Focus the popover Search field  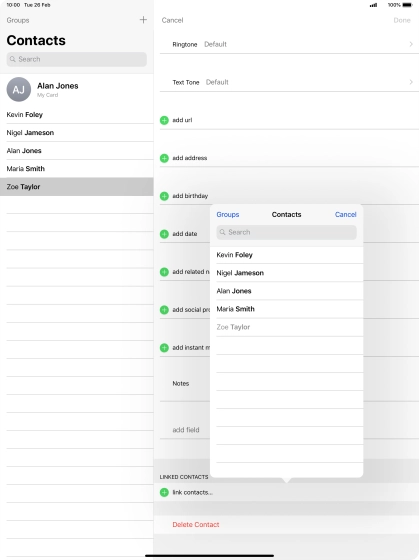tap(286, 232)
